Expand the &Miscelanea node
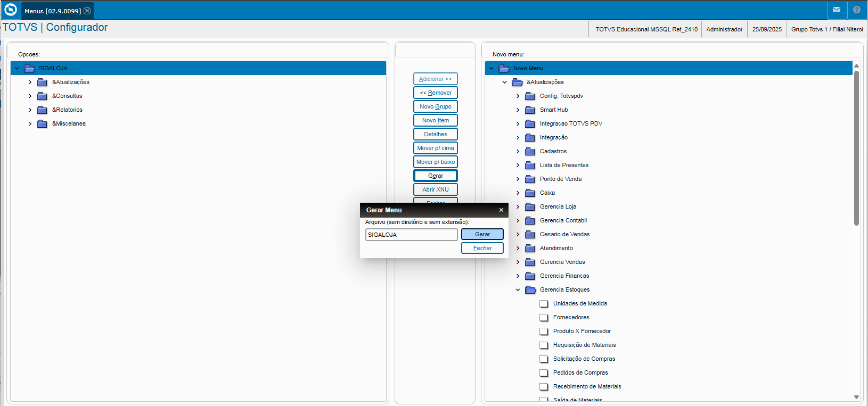 tap(30, 123)
